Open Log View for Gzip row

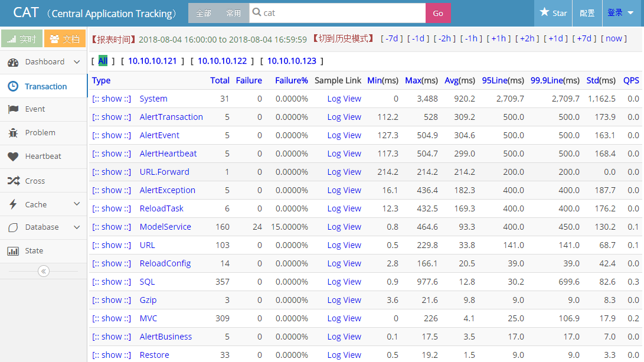coord(344,301)
